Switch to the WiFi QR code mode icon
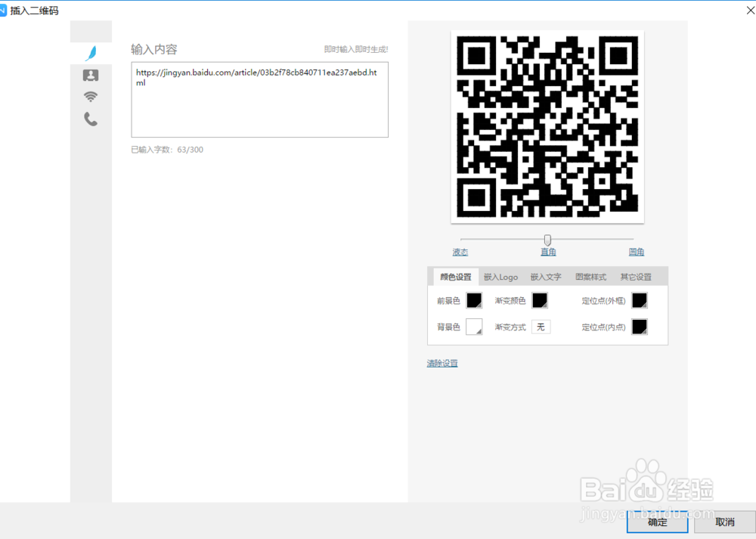The height and width of the screenshot is (539, 756). coord(91,97)
